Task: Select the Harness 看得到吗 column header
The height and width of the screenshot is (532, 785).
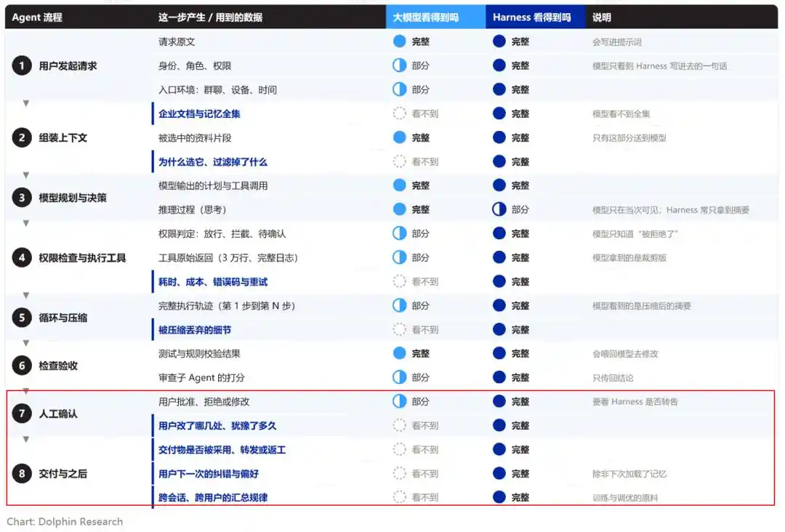Action: coord(536,17)
